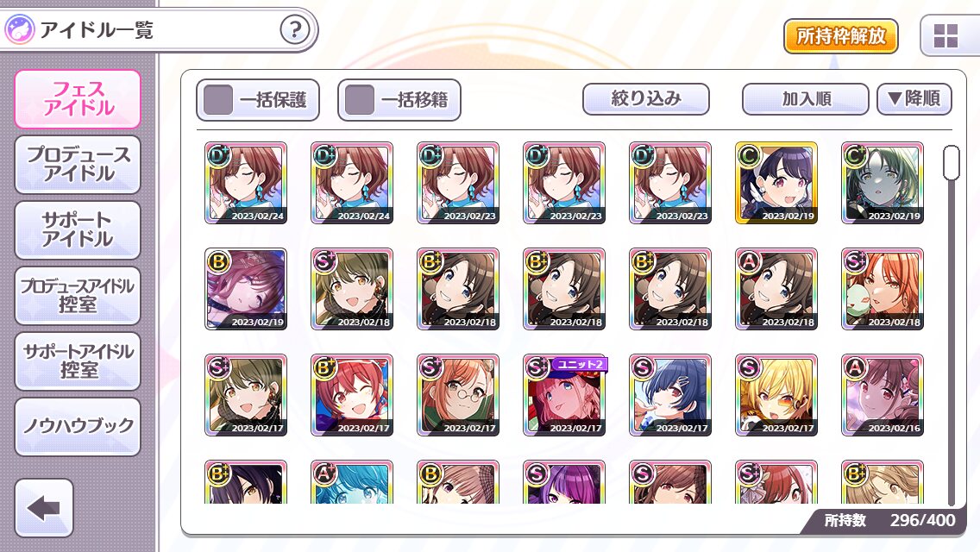Switch to the プロデュースアイドル tab
This screenshot has width=980, height=552.
click(78, 165)
